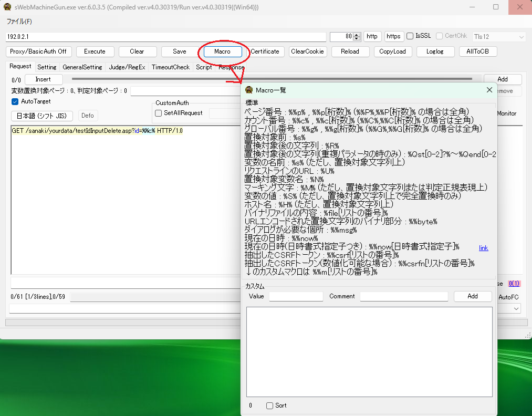Click the Add button beside the request slider
This screenshot has height=416, width=532.
[x=503, y=79]
